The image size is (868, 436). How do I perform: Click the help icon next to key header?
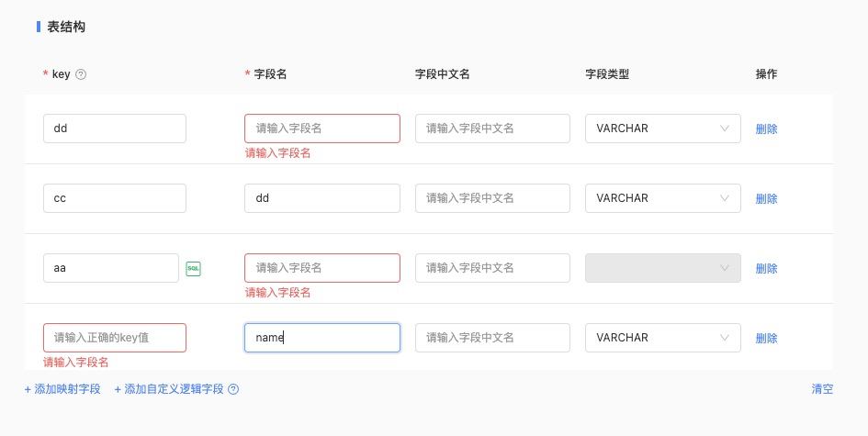81,74
